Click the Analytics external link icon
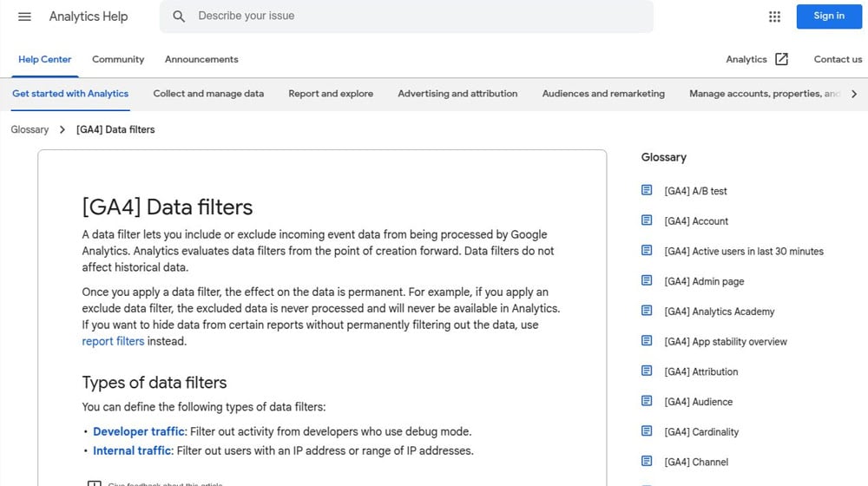 click(781, 59)
